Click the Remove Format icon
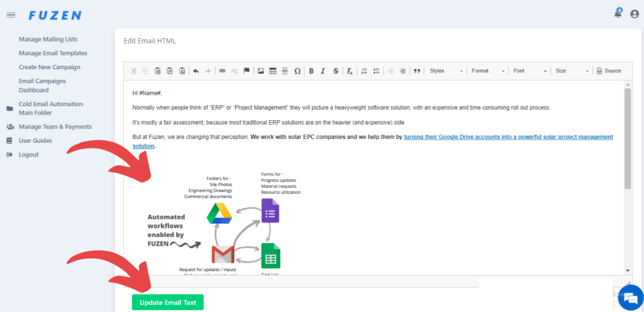This screenshot has width=644, height=312. (x=350, y=71)
